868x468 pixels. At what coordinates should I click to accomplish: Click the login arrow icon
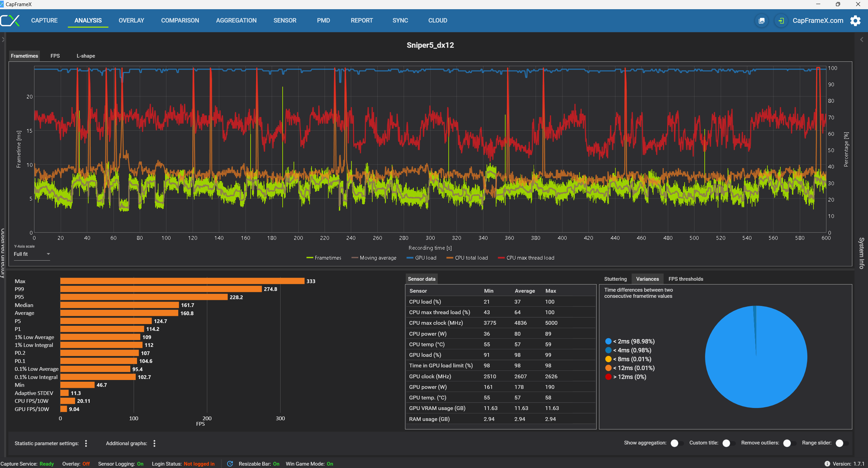pos(781,21)
